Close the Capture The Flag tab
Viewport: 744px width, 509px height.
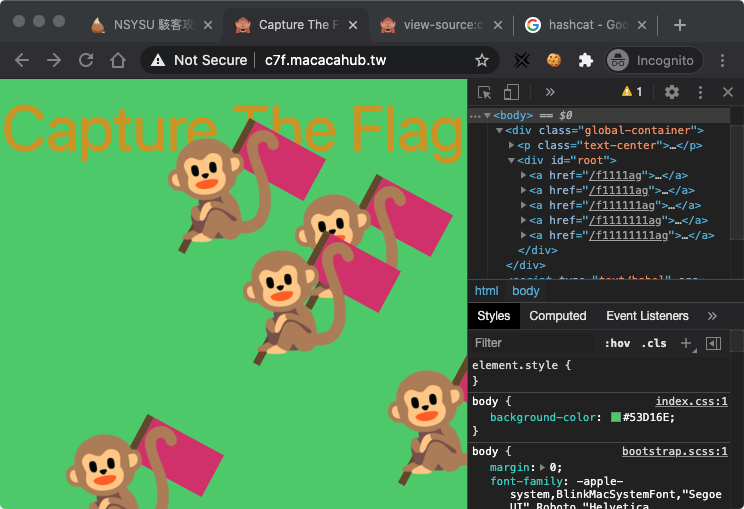click(353, 25)
